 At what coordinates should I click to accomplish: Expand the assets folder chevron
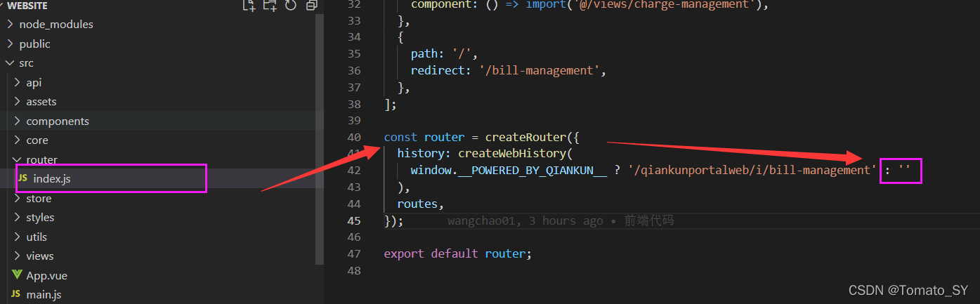coord(17,102)
